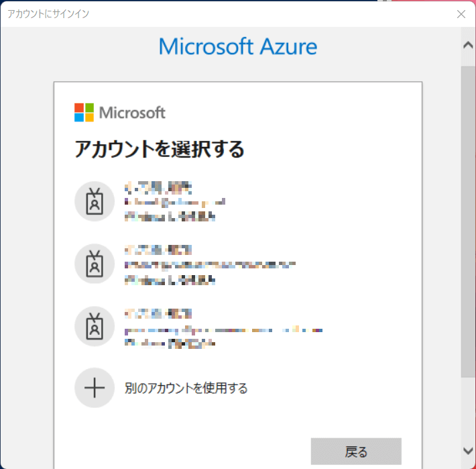Image resolution: width=476 pixels, height=469 pixels.
Task: Click the plus icon to use another account
Action: (x=95, y=388)
